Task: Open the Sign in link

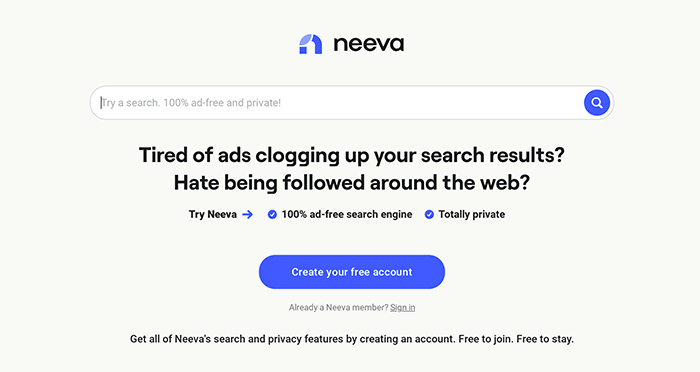Action: click(403, 308)
